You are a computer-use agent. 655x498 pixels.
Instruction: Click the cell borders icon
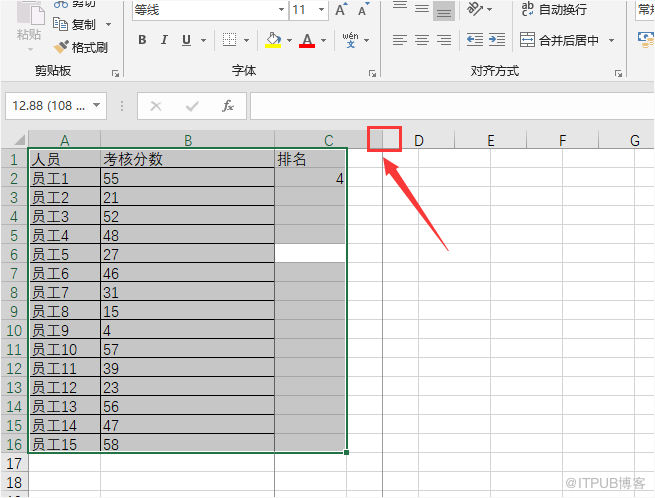(x=229, y=40)
